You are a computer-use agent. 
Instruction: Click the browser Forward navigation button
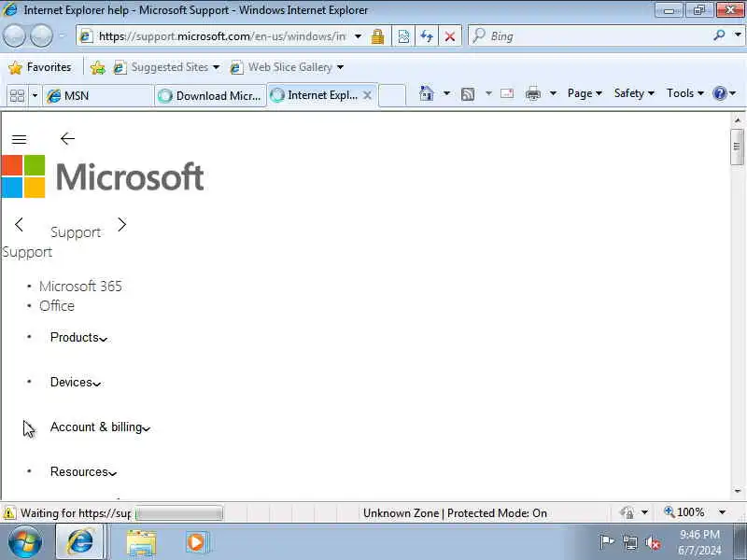coord(42,35)
